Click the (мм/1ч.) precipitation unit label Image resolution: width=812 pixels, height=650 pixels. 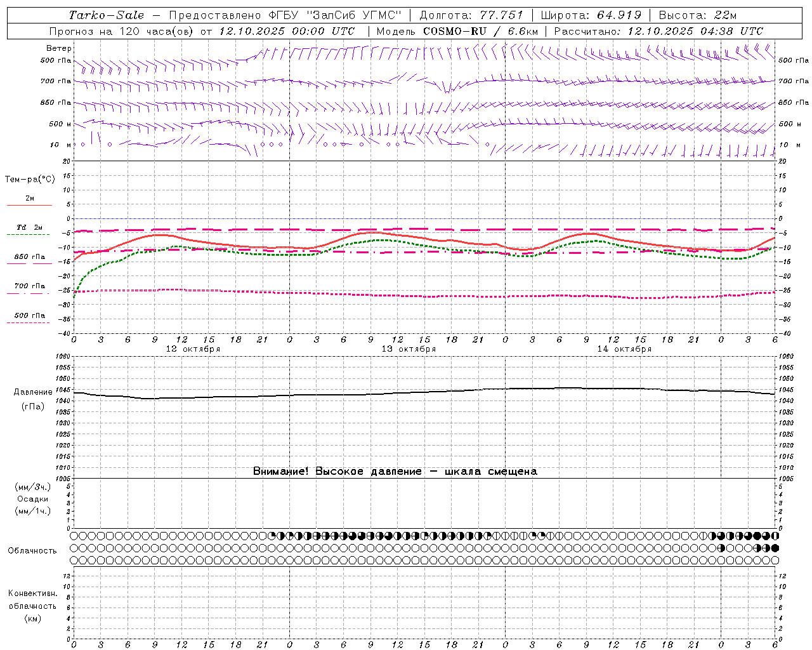[33, 511]
